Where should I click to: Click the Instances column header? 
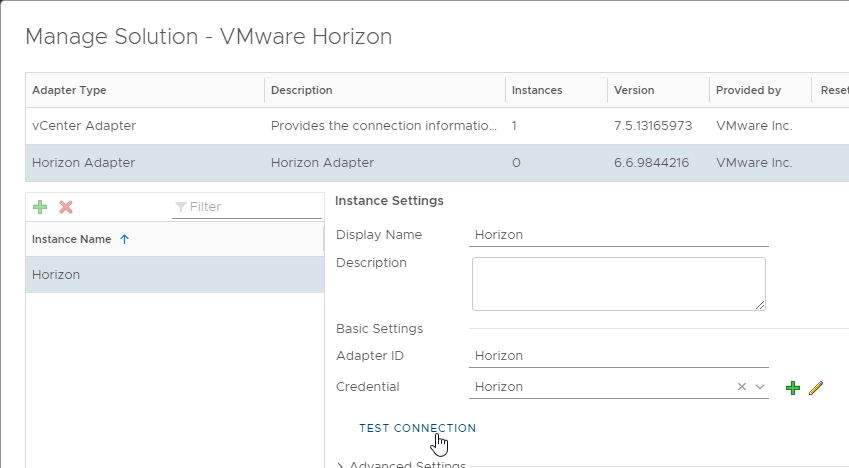556,90
